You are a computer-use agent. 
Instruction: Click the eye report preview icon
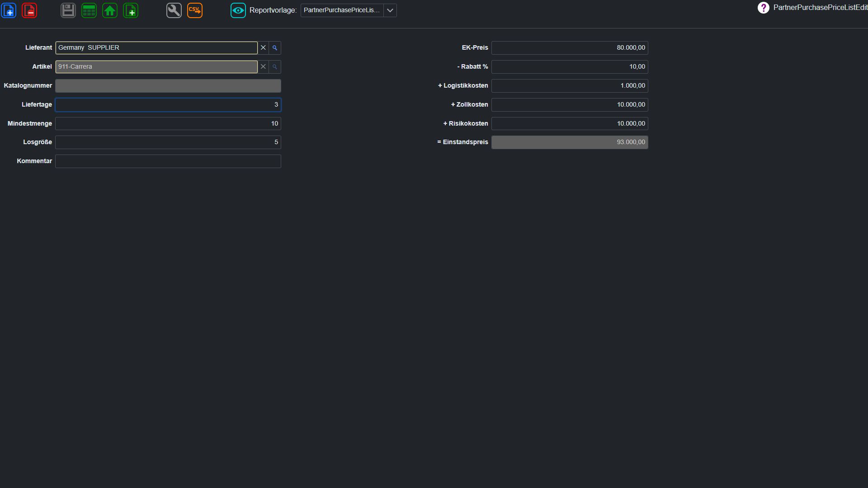[x=238, y=10]
